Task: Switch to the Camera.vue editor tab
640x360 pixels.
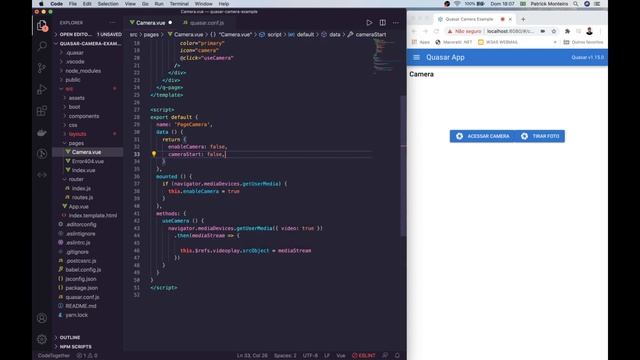Action: [150, 23]
